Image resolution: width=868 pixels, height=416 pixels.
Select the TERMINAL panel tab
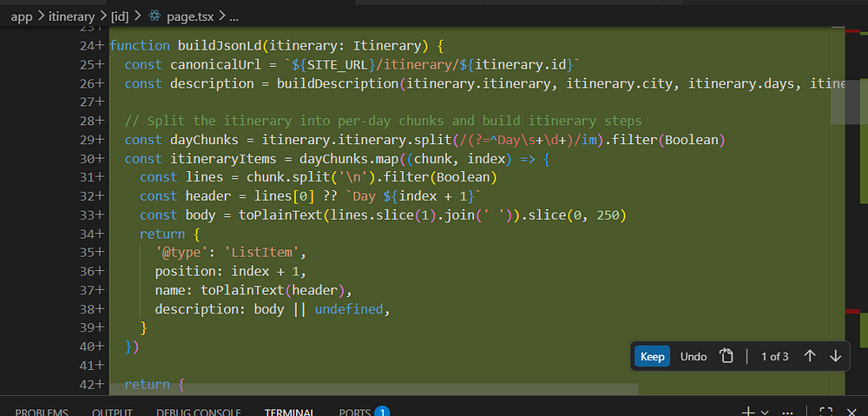[x=290, y=412]
